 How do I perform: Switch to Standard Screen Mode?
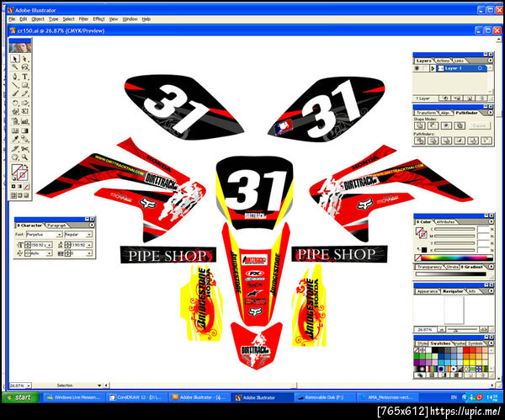pyautogui.click(x=13, y=195)
